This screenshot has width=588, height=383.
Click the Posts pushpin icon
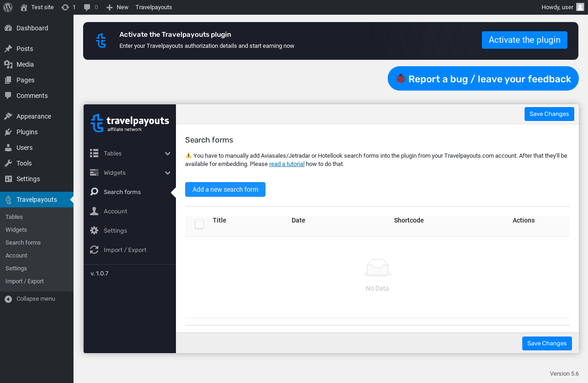click(x=8, y=49)
